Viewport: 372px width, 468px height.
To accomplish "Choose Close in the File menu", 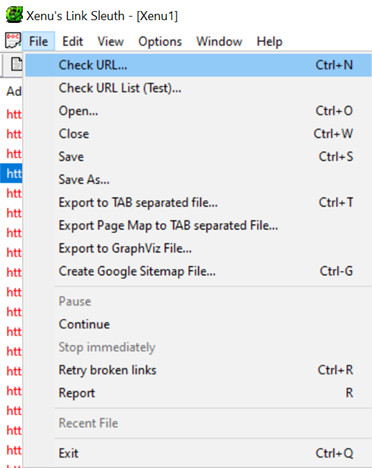I will 198,134.
